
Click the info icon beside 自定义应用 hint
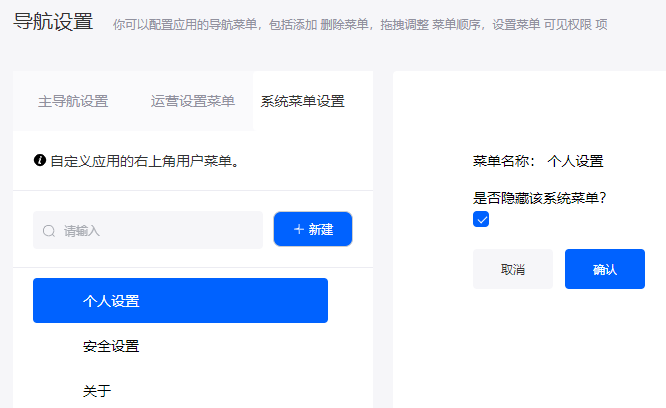click(x=40, y=160)
